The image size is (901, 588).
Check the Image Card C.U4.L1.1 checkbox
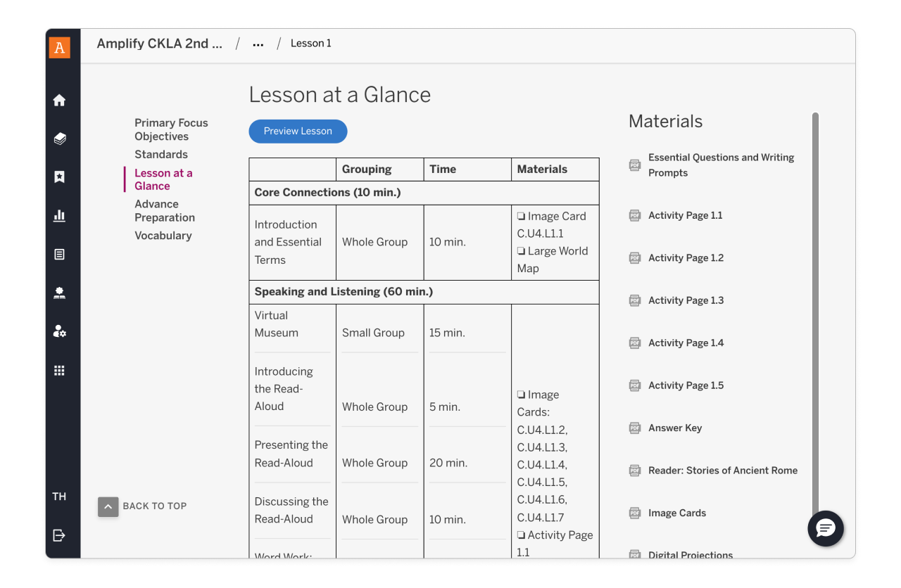coord(521,217)
